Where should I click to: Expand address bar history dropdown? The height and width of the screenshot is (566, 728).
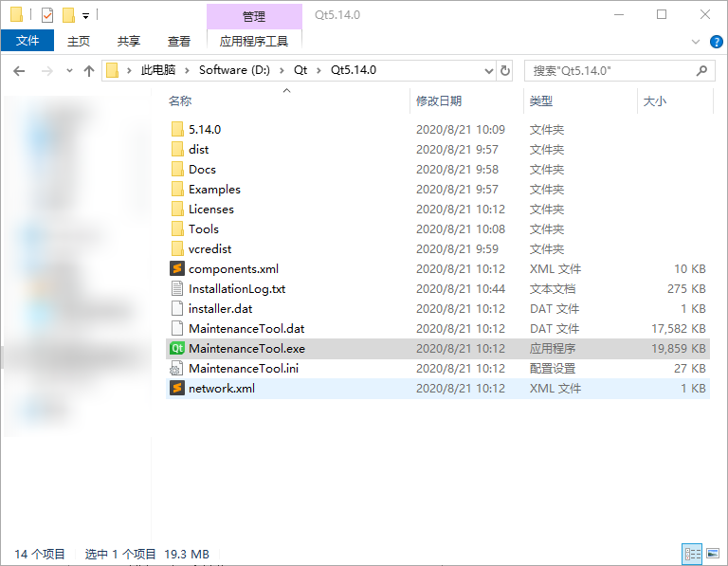[x=488, y=71]
